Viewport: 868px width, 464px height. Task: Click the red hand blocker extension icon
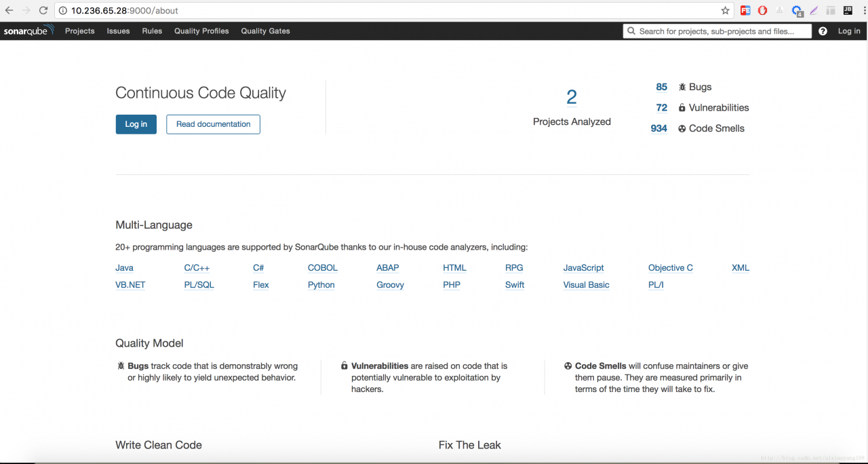point(762,11)
